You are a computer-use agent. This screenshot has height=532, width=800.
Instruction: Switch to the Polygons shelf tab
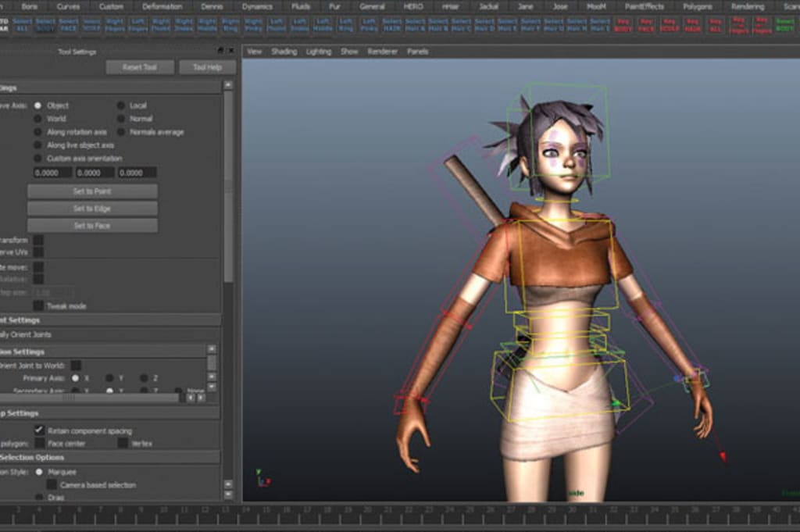[x=698, y=6]
